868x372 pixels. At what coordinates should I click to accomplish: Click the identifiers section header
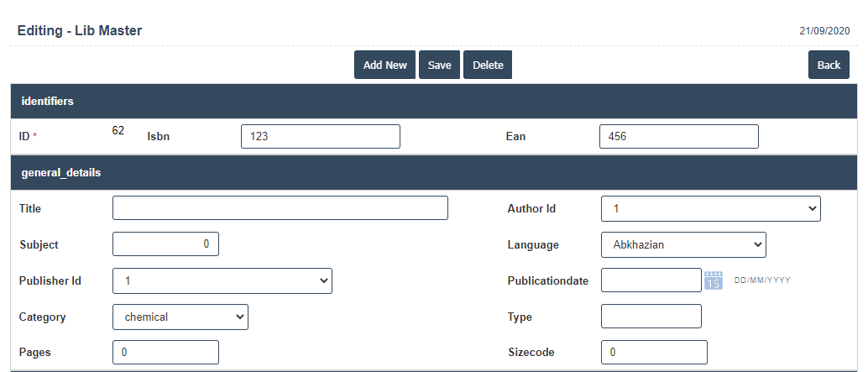48,101
